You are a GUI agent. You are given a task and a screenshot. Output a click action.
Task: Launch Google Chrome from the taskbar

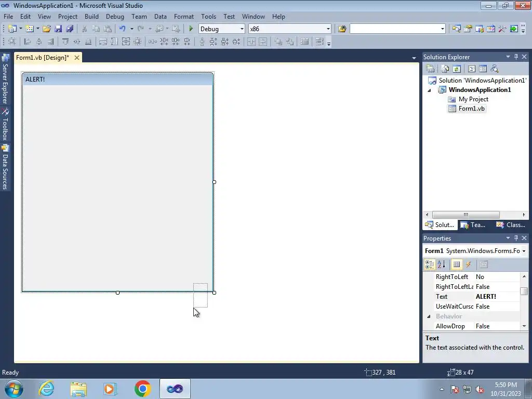pos(142,389)
